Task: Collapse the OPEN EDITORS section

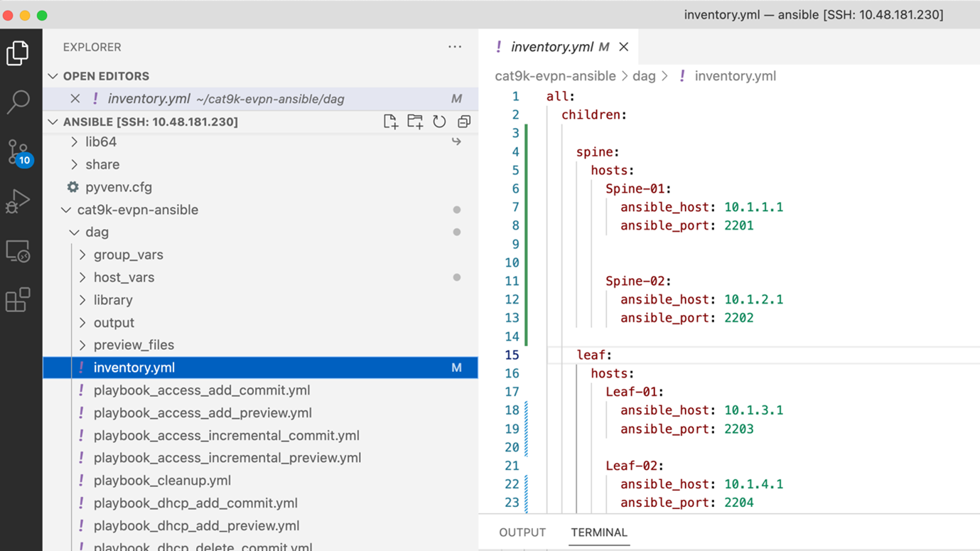Action: [53, 76]
